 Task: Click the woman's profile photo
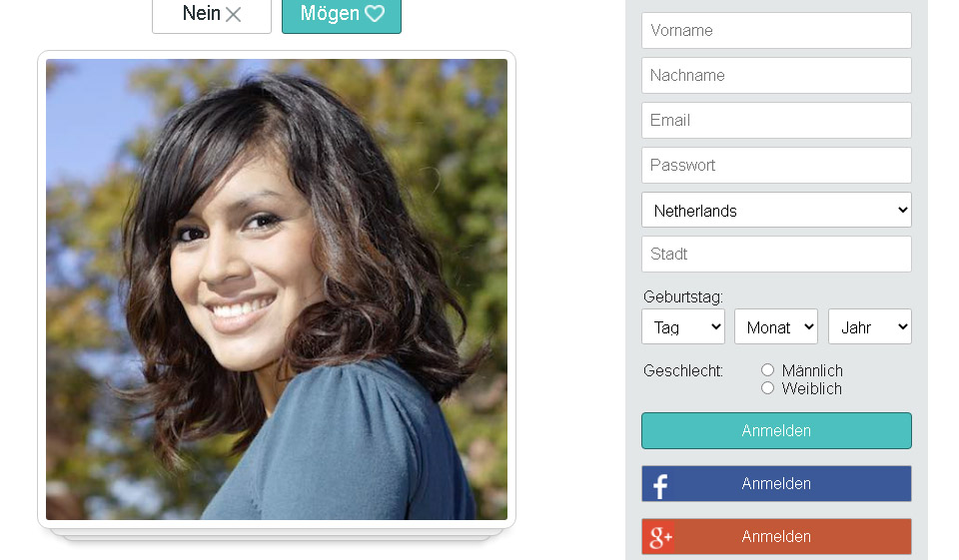point(277,289)
